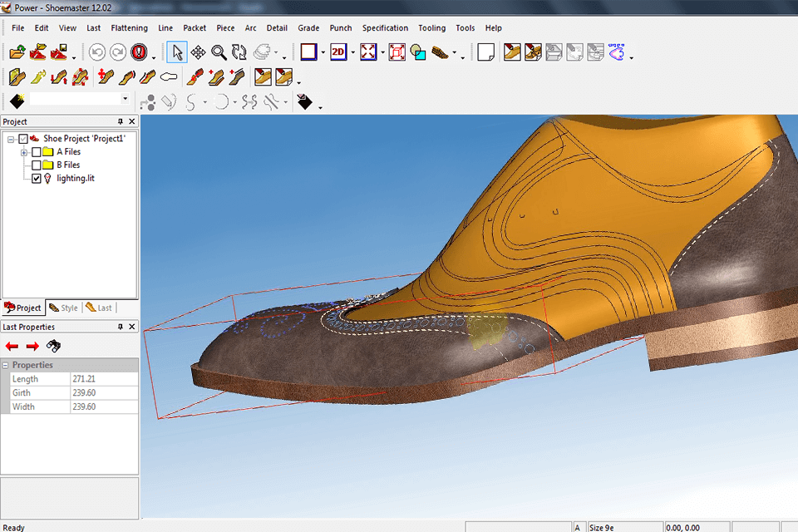The image size is (798, 532).
Task: Uncheck the lighting.lit checkbox
Action: [37, 179]
